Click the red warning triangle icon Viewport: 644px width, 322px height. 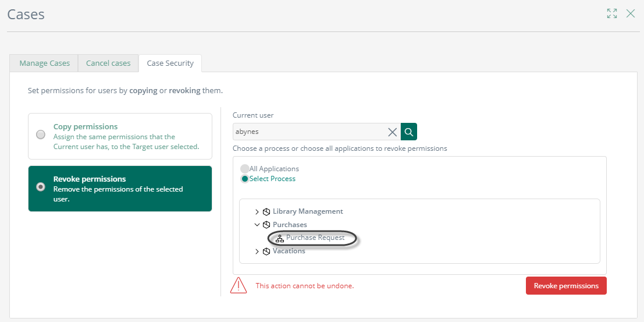click(x=238, y=285)
